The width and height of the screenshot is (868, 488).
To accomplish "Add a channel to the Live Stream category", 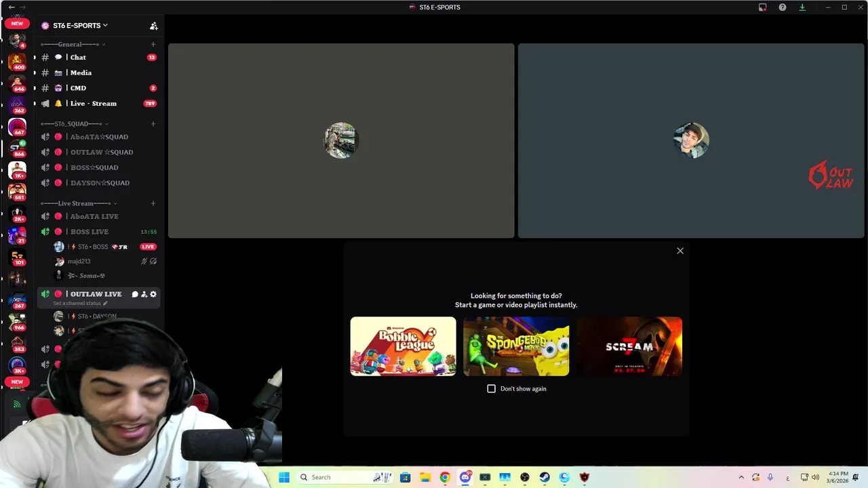I will coord(153,203).
